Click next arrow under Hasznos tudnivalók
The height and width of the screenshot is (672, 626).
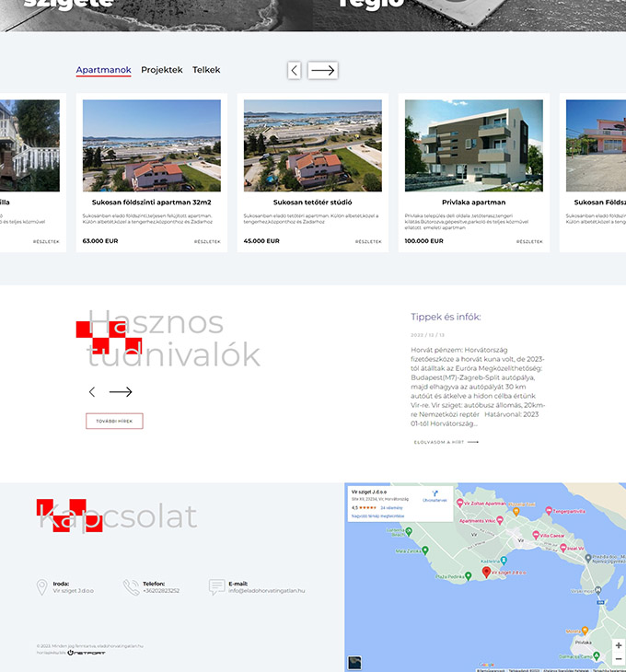click(121, 392)
